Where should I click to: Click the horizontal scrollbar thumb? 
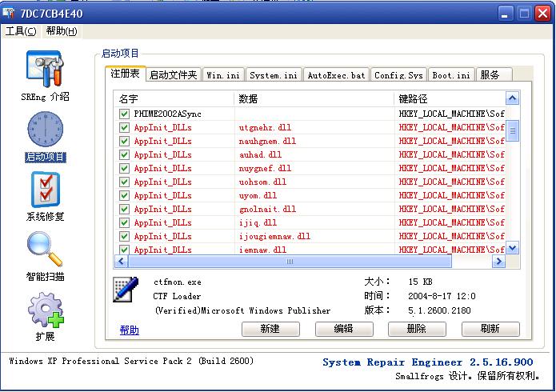[290, 262]
